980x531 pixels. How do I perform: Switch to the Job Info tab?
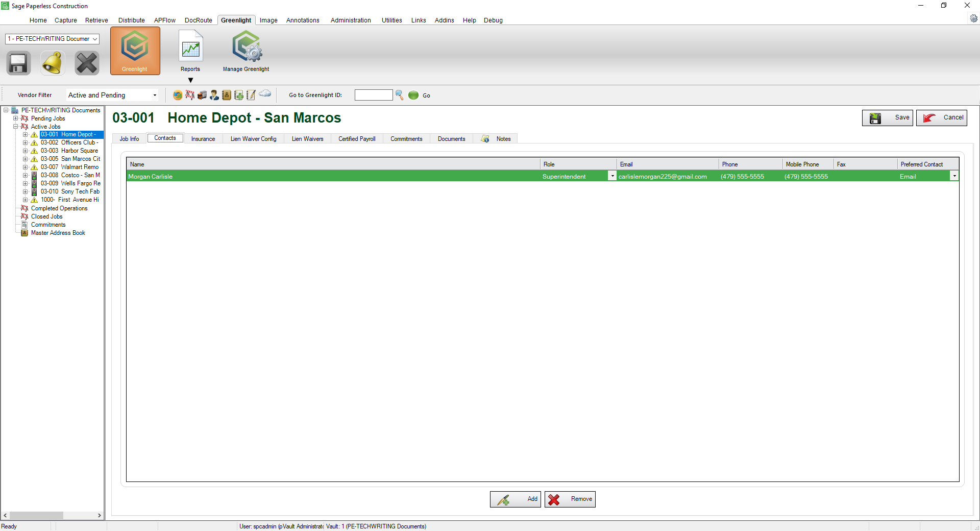point(129,139)
